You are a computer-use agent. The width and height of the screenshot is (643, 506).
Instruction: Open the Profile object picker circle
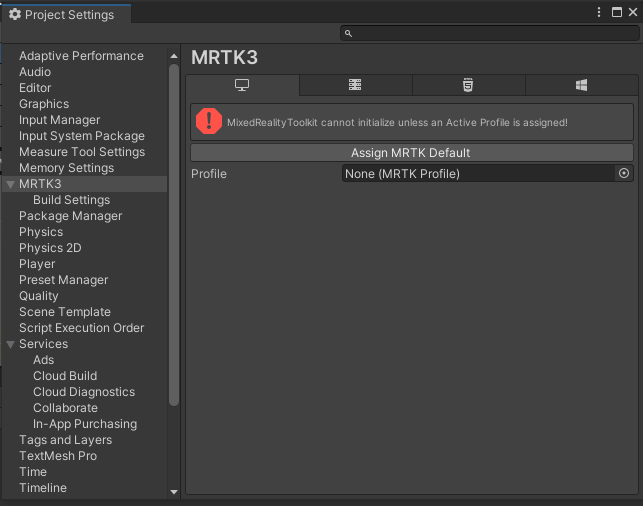pos(624,173)
